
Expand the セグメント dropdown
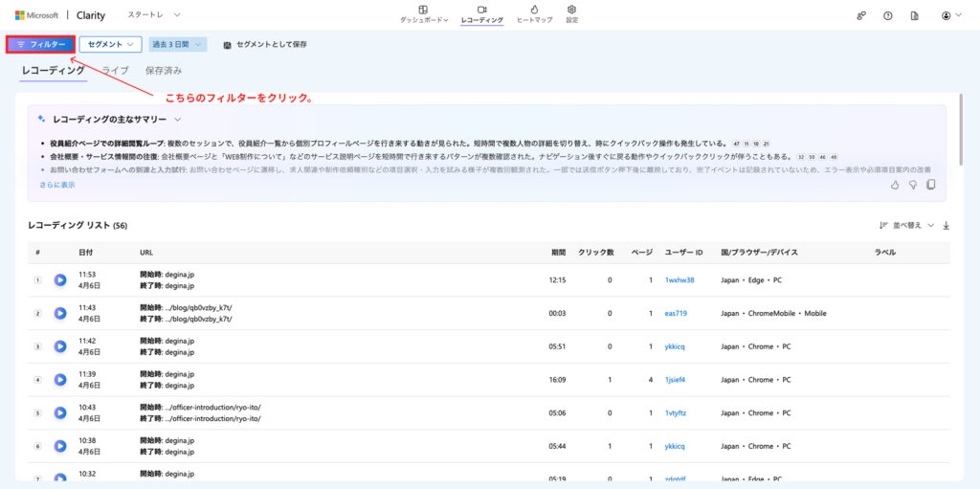click(111, 44)
